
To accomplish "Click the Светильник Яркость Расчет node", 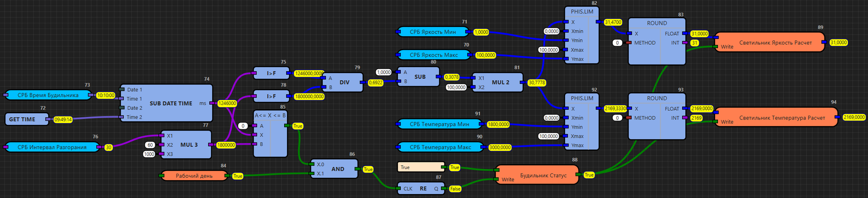I will click(x=770, y=42).
